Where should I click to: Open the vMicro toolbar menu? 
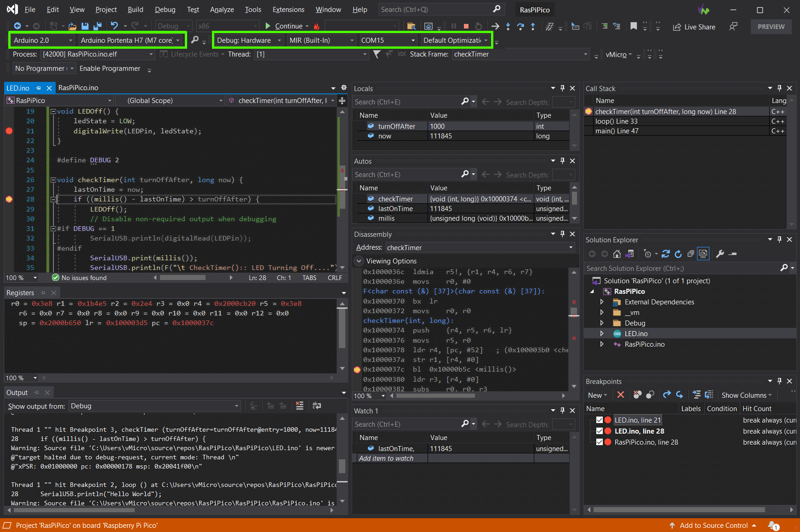[618, 54]
